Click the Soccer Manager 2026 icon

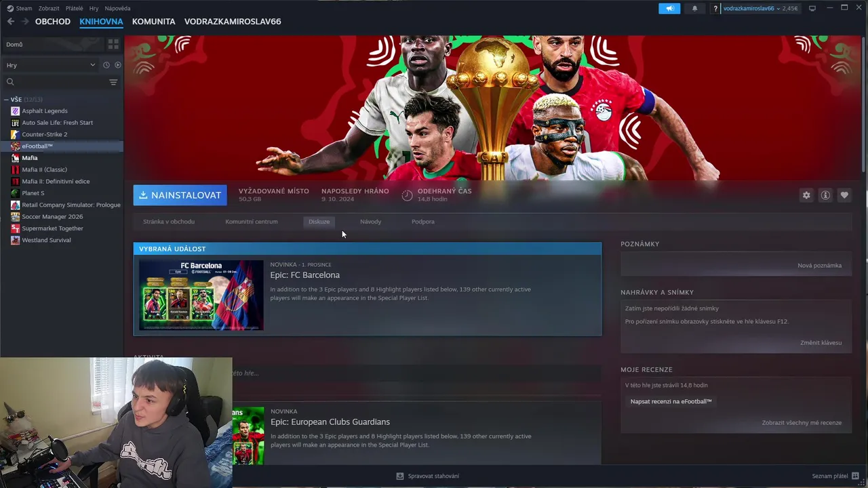click(15, 217)
